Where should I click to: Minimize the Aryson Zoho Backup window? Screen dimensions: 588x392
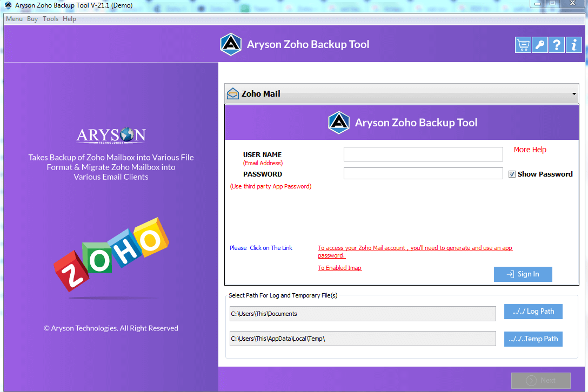(x=537, y=3)
